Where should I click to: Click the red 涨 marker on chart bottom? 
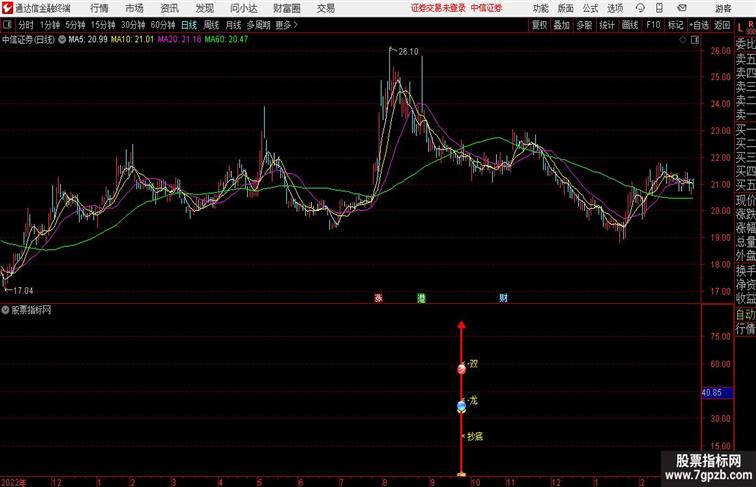[378, 298]
